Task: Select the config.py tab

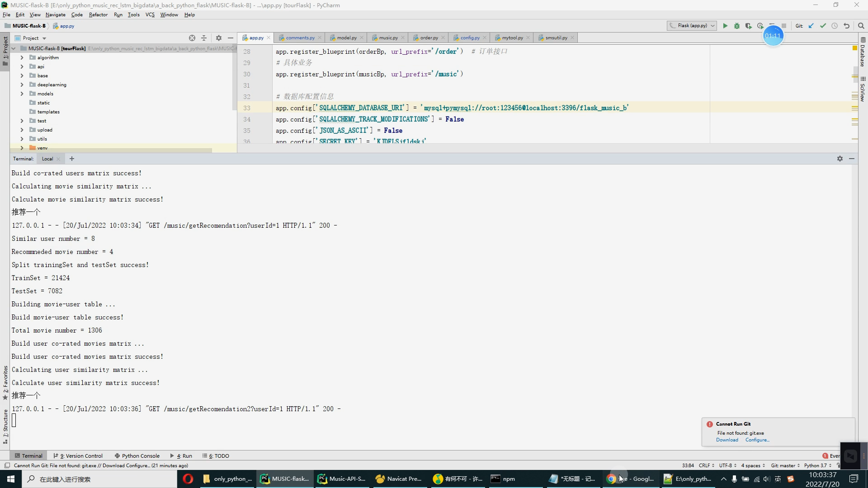Action: (470, 38)
